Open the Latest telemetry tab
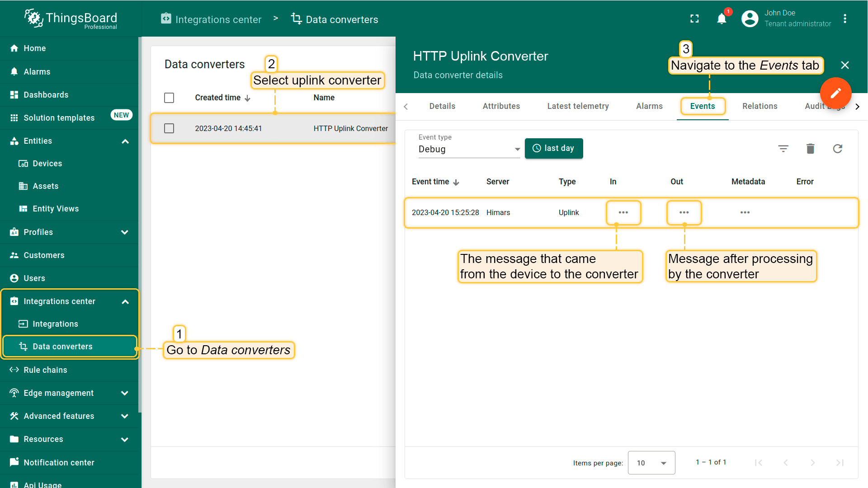868x488 pixels. tap(578, 106)
